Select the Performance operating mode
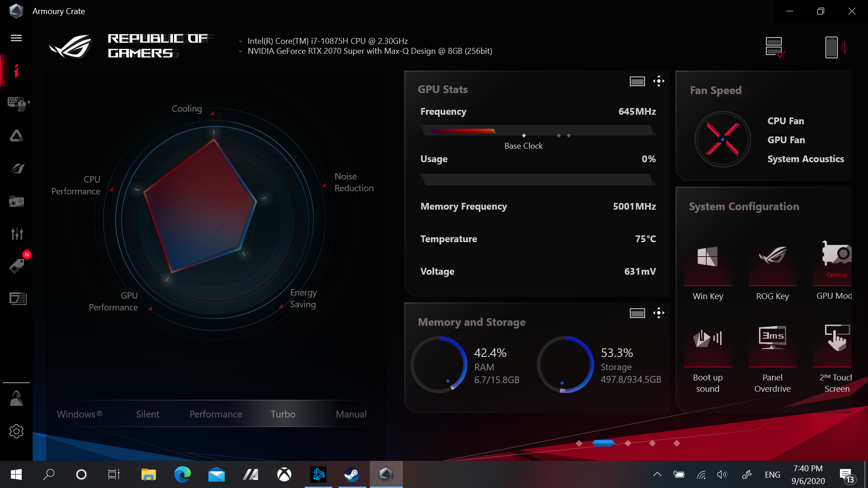The height and width of the screenshot is (488, 868). click(x=216, y=414)
